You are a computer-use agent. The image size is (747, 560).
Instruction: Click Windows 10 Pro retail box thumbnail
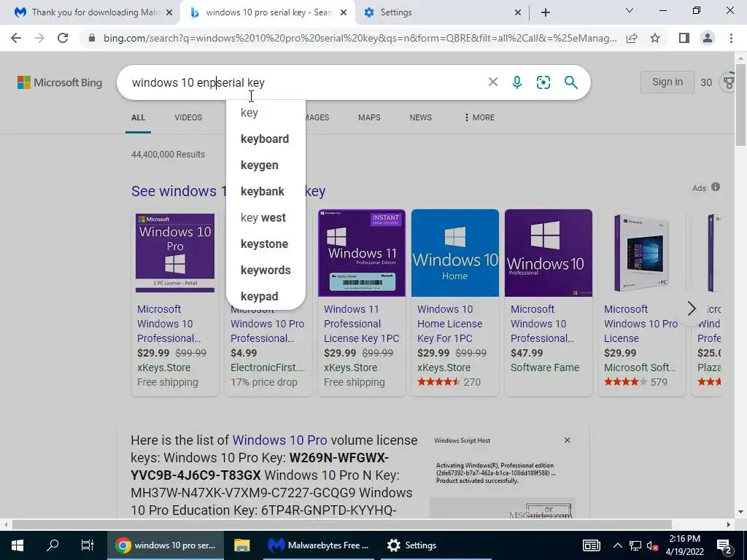pyautogui.click(x=175, y=253)
